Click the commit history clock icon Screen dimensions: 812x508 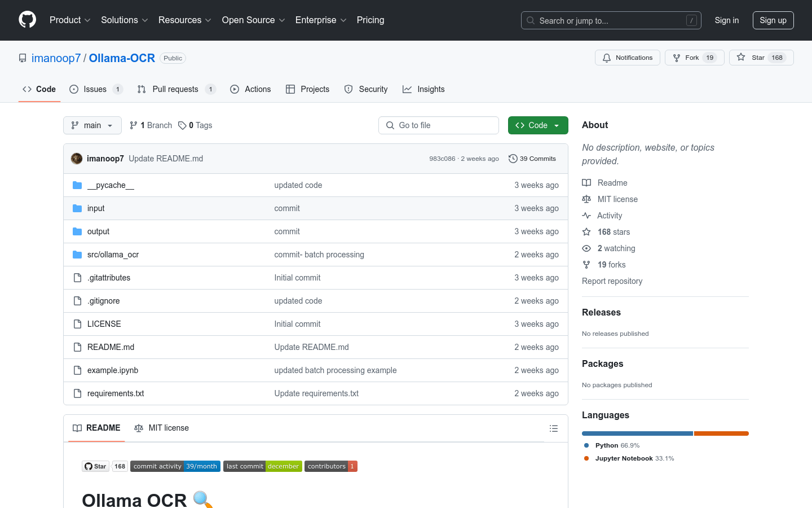[x=513, y=159]
